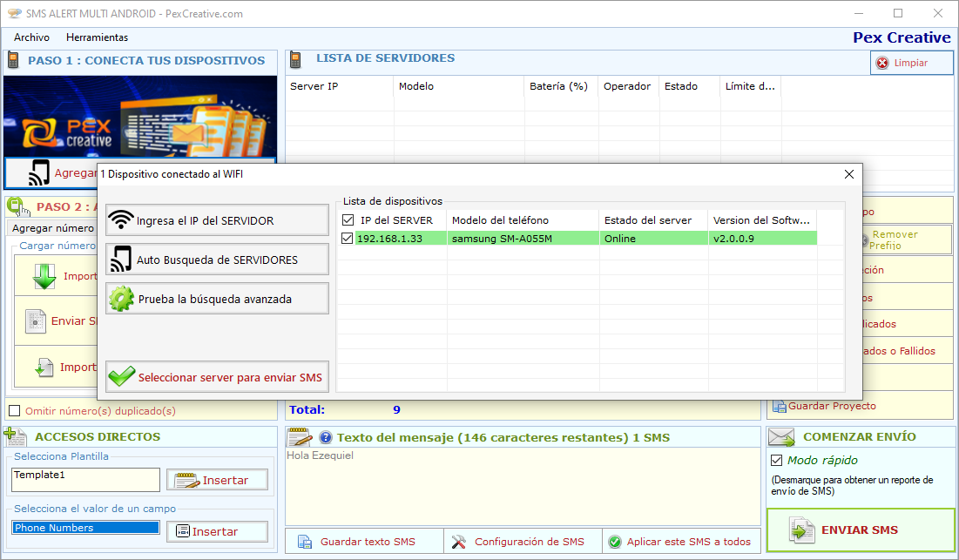Screen dimensions: 959x560
Task: Open the Phone Numbers field dropdown
Action: click(85, 528)
